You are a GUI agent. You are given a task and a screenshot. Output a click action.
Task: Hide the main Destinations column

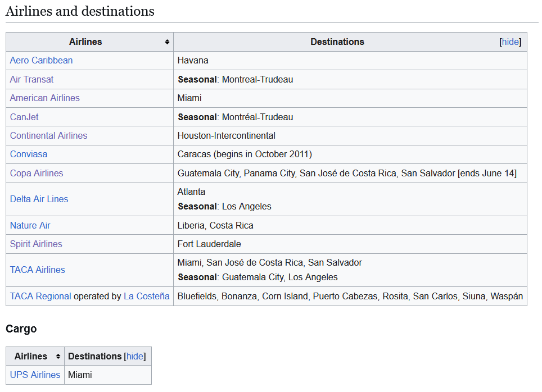click(510, 42)
